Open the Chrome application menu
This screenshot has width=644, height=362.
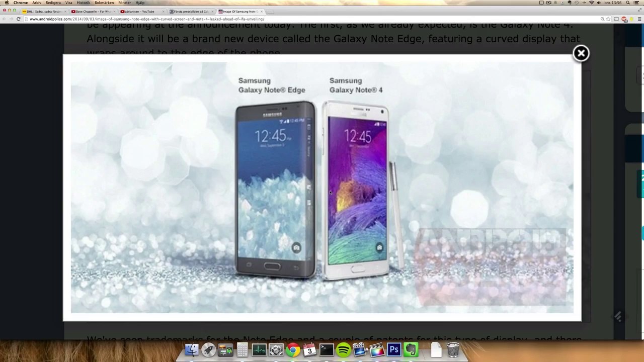point(21,3)
